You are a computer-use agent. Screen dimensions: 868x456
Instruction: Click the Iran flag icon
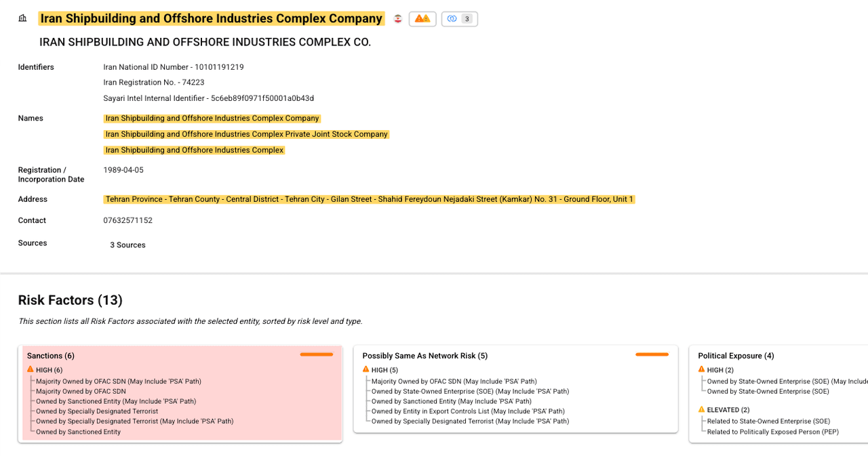[398, 19]
